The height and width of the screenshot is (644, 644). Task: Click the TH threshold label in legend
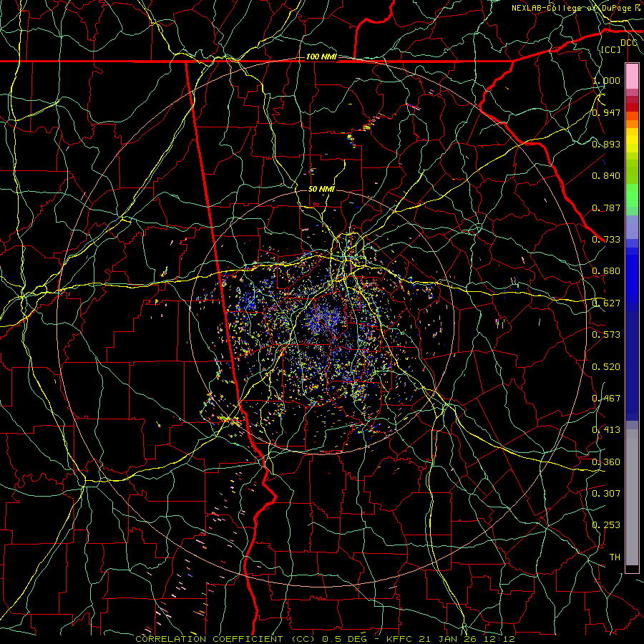click(615, 557)
